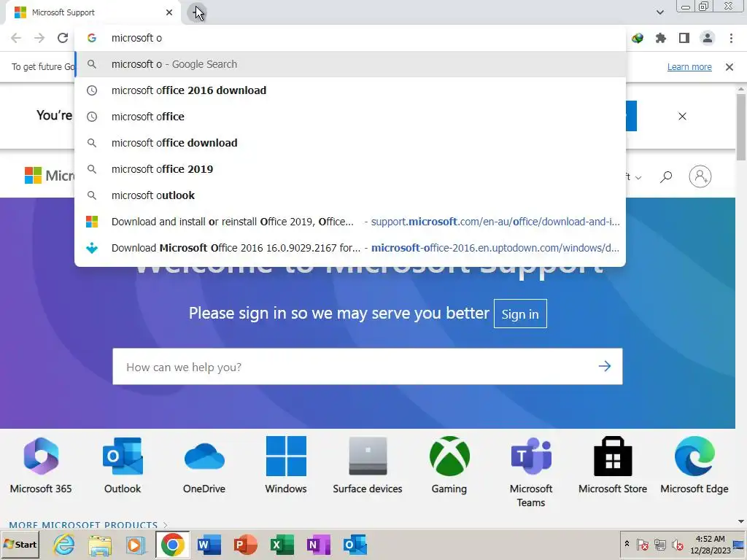
Task: Reload the page with the refresh icon
Action: tap(63, 38)
